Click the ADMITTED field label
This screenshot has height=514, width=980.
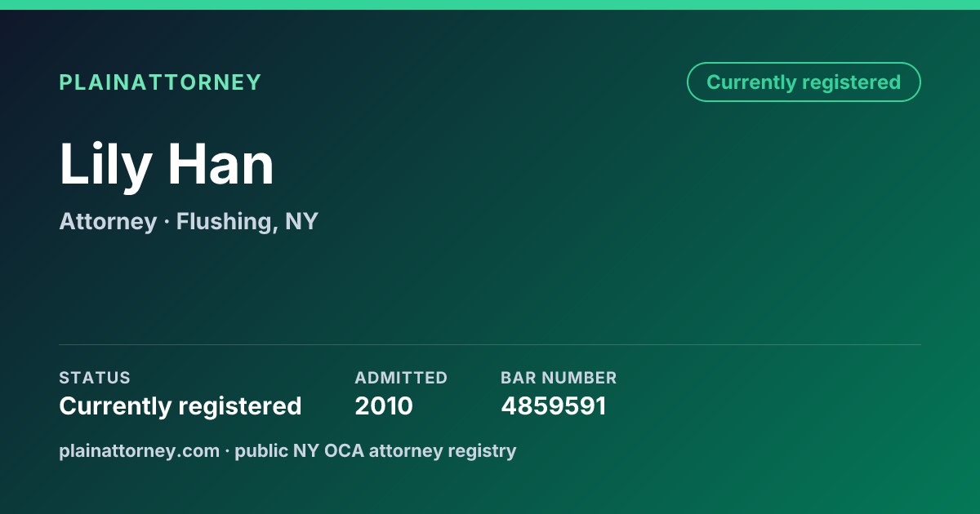tap(401, 378)
